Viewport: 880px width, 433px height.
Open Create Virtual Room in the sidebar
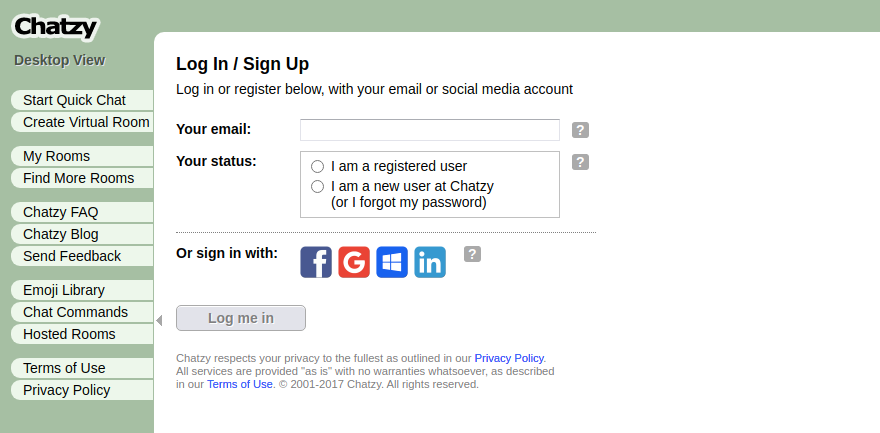[82, 122]
